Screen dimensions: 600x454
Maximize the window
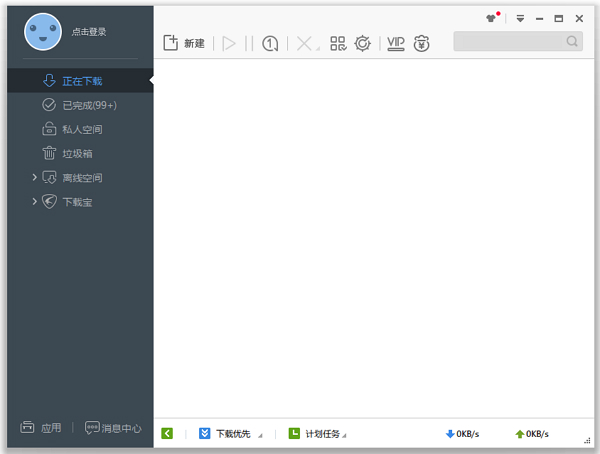click(x=559, y=18)
